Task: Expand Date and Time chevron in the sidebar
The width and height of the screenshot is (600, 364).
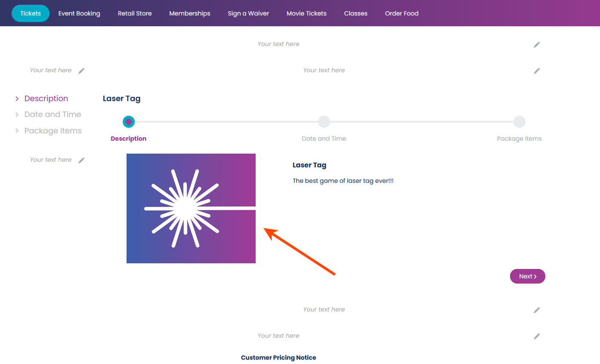Action: 17,114
